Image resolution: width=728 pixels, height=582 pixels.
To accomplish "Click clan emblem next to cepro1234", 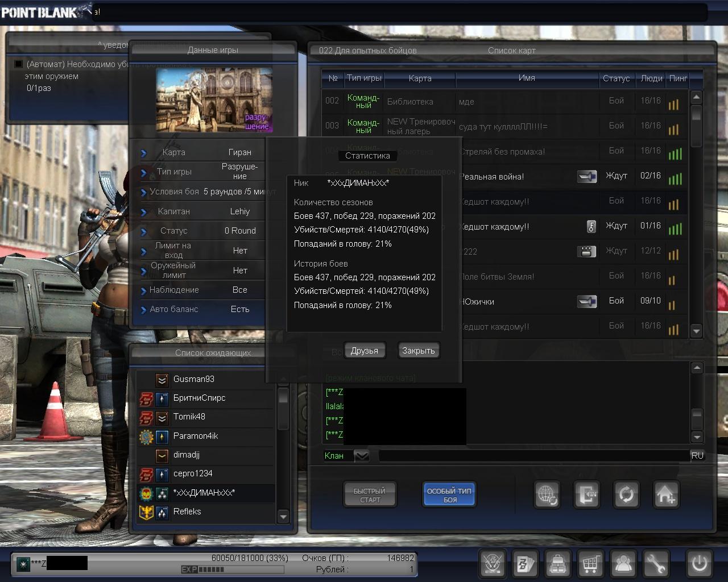I will tap(147, 474).
